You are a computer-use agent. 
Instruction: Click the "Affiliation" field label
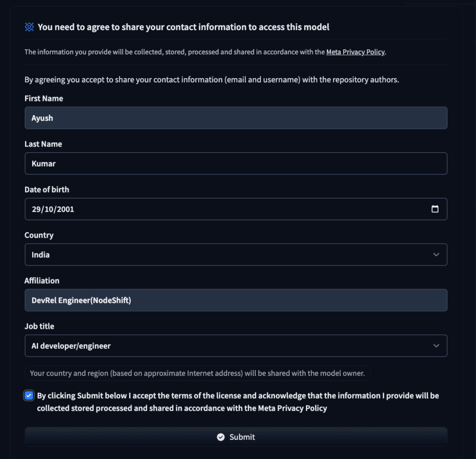[x=42, y=281]
